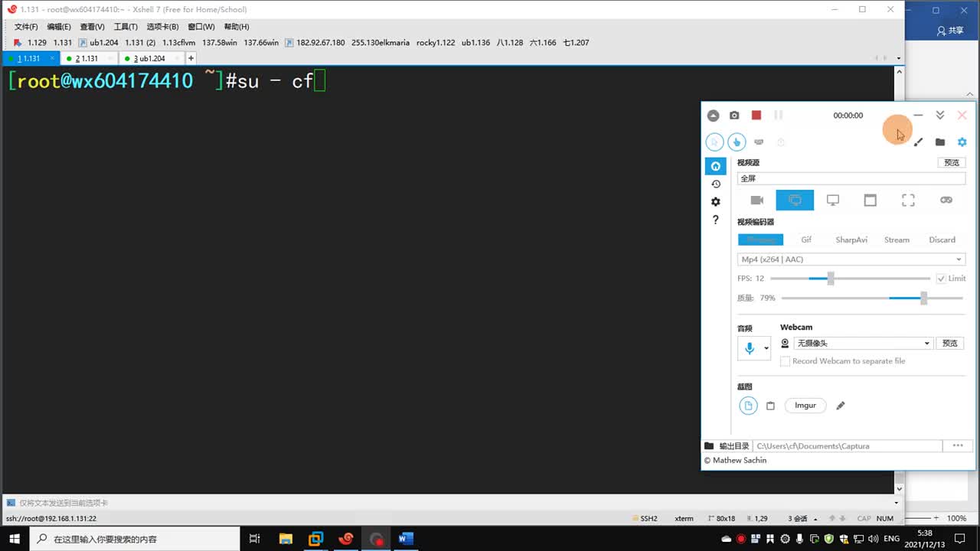The image size is (980, 551).
Task: Open Xshell 选项卡(B) menu
Action: pyautogui.click(x=162, y=27)
